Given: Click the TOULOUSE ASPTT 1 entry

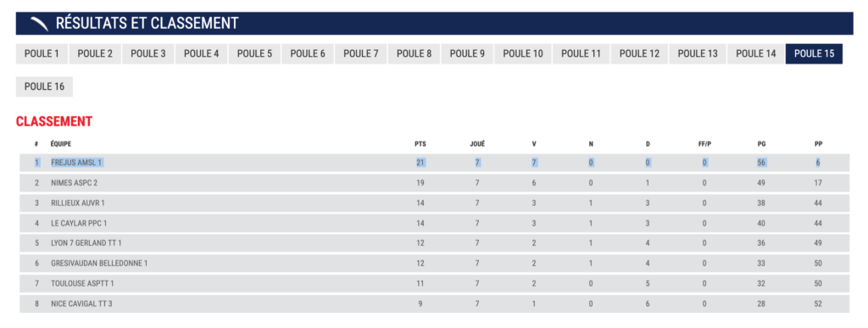Looking at the screenshot, I should pos(434,283).
